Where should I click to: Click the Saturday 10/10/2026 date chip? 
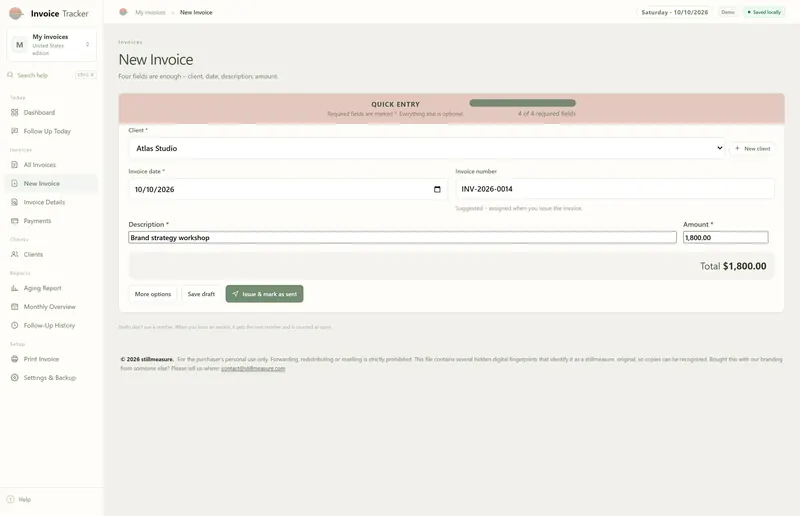(x=674, y=12)
